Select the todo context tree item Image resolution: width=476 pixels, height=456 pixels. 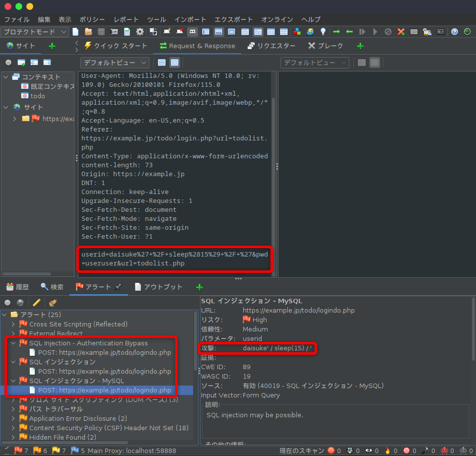point(33,96)
